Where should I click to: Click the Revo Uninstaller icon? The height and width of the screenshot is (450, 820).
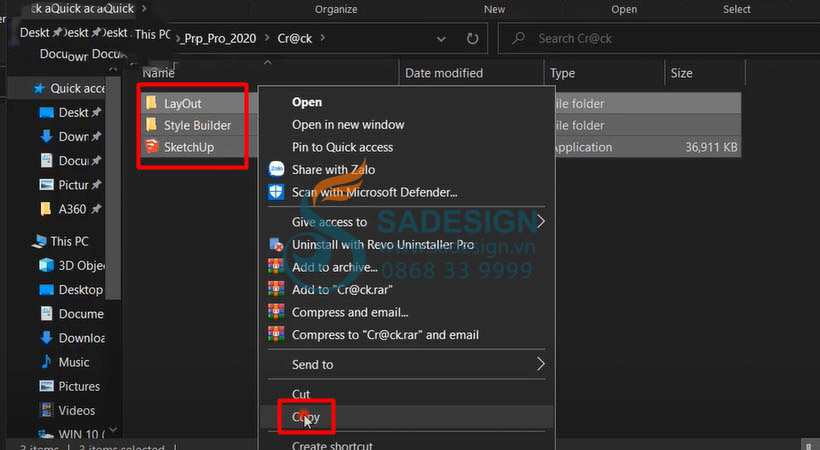point(276,244)
